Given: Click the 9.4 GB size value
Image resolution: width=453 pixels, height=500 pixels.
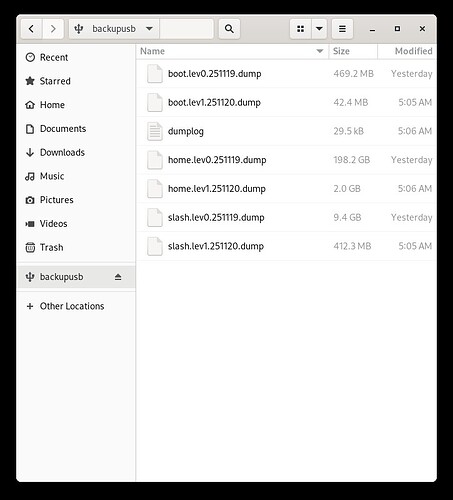Looking at the screenshot, I should (347, 217).
